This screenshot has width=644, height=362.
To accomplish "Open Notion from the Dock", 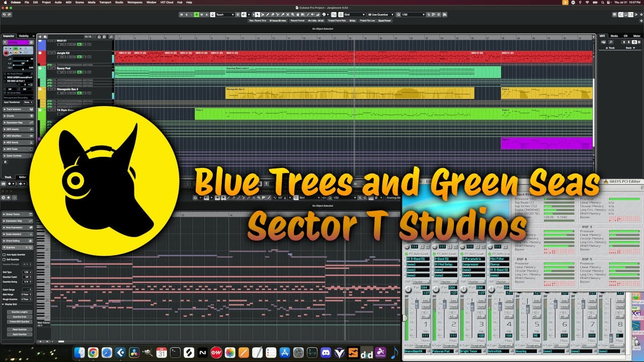I will (x=203, y=353).
